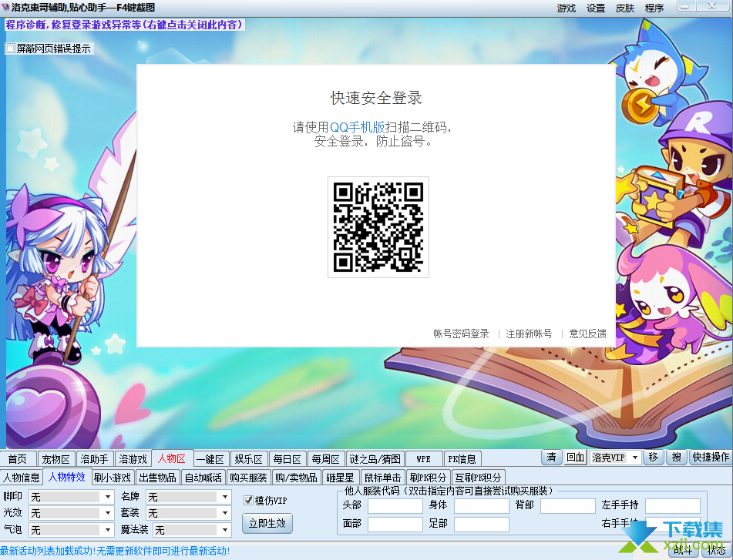
Task: Click the 回血 button
Action: point(575,458)
